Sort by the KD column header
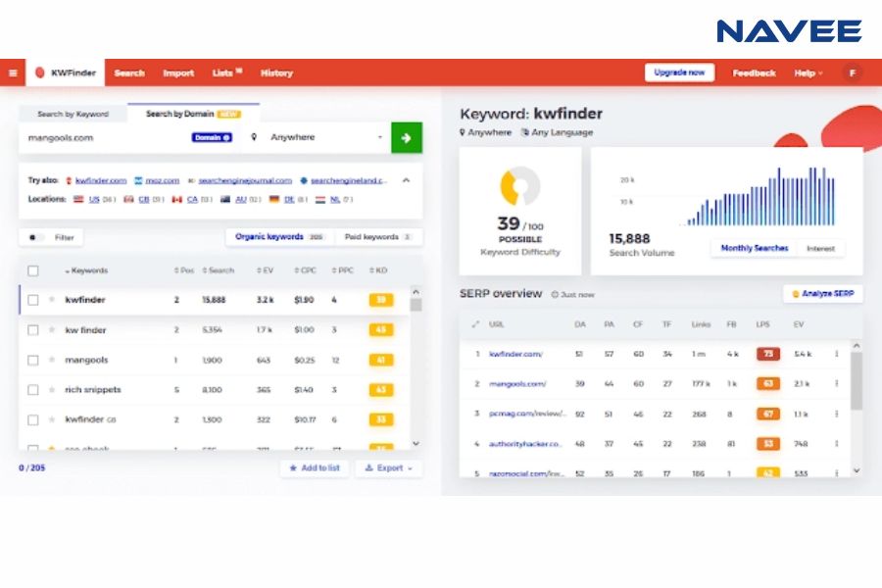 378,270
